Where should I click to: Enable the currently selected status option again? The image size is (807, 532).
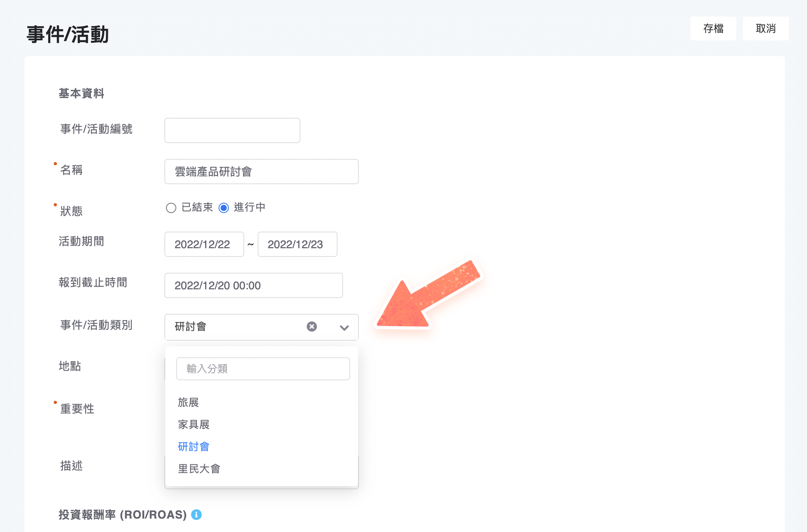coord(224,208)
